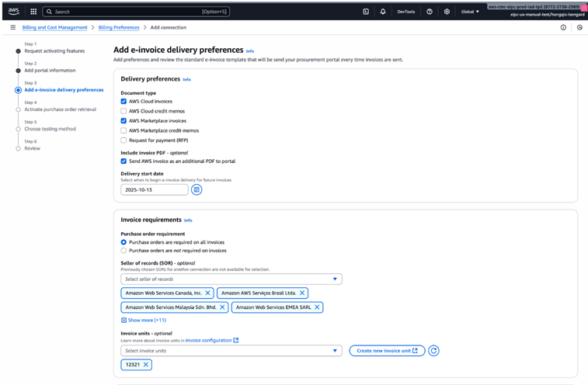Viewport: 588px width, 385px height.
Task: Remove Amazon Web Services Canada, Inc. tag
Action: tap(207, 293)
